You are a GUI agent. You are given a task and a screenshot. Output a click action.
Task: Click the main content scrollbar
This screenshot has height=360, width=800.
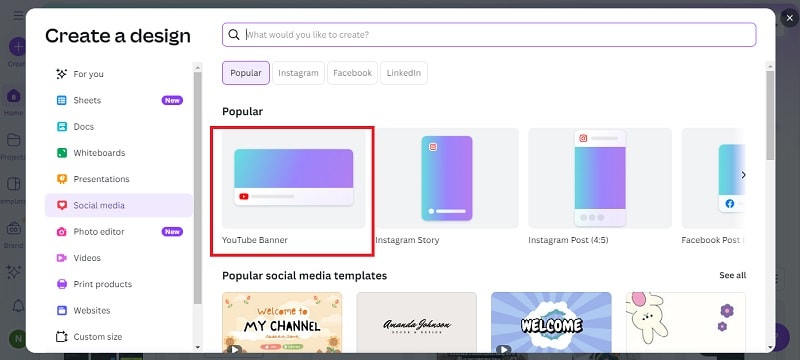click(x=770, y=115)
